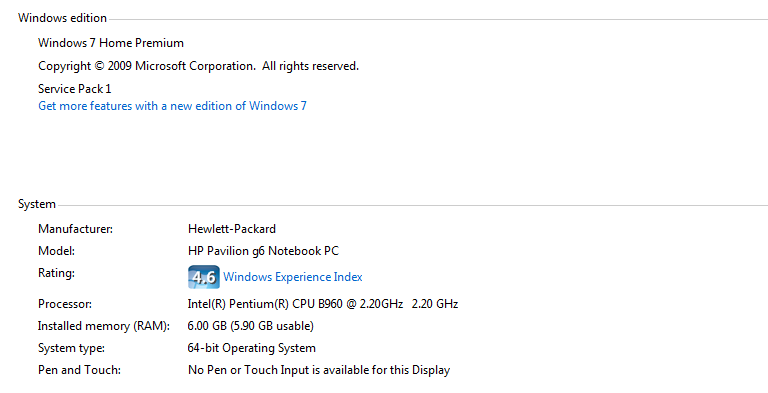The image size is (768, 393).
Task: Click the Installed memory (RAM) label
Action: coord(104,326)
